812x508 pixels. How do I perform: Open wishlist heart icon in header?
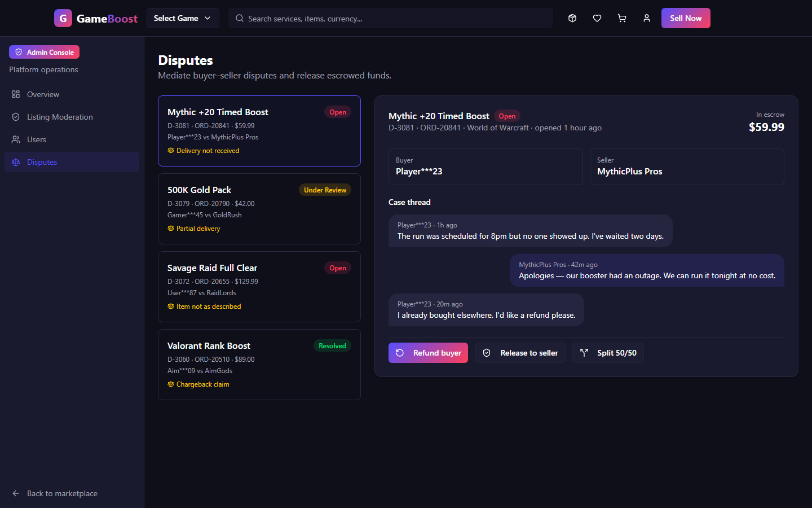tap(597, 18)
